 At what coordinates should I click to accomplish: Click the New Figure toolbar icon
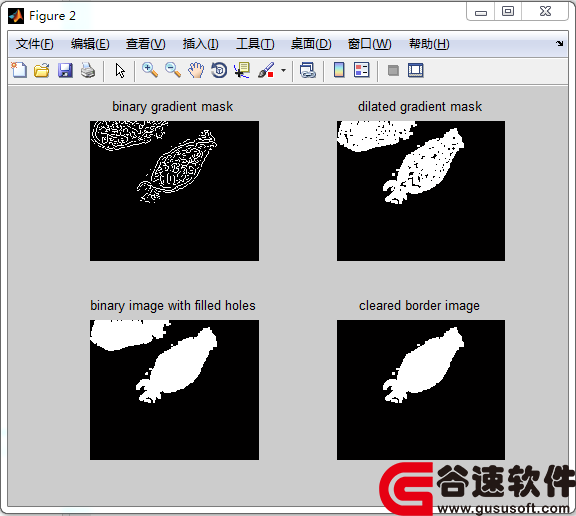click(x=19, y=70)
